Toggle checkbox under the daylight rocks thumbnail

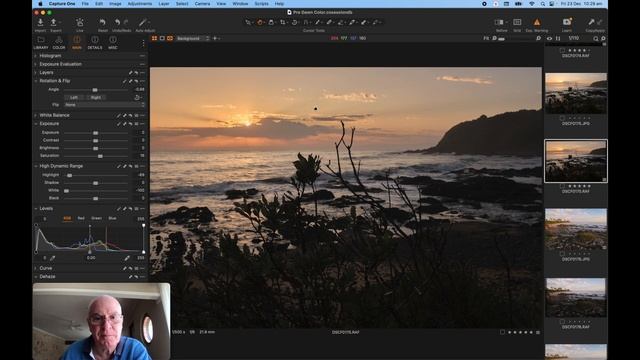(562, 254)
